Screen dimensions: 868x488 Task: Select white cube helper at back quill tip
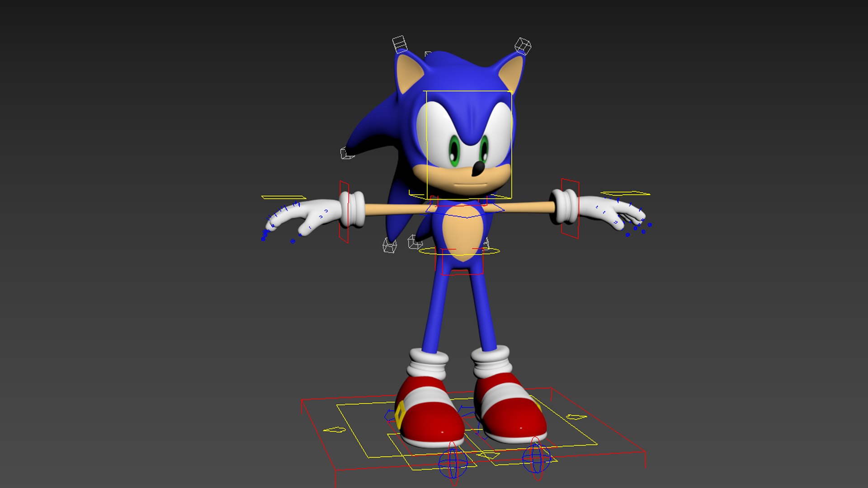347,153
